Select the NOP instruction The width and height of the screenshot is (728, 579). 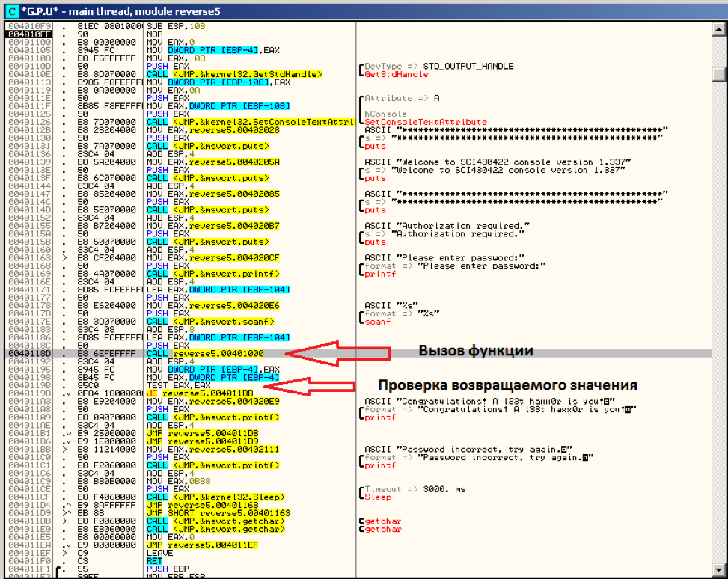coord(155,34)
